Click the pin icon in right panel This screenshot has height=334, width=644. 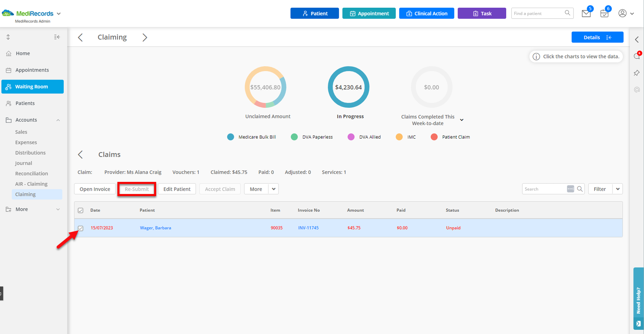coord(637,73)
